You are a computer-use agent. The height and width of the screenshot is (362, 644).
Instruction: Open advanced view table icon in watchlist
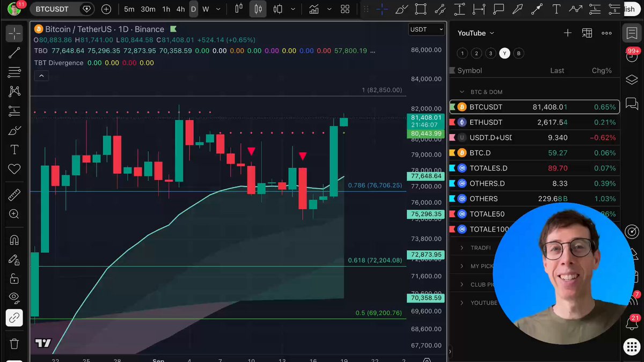(587, 33)
